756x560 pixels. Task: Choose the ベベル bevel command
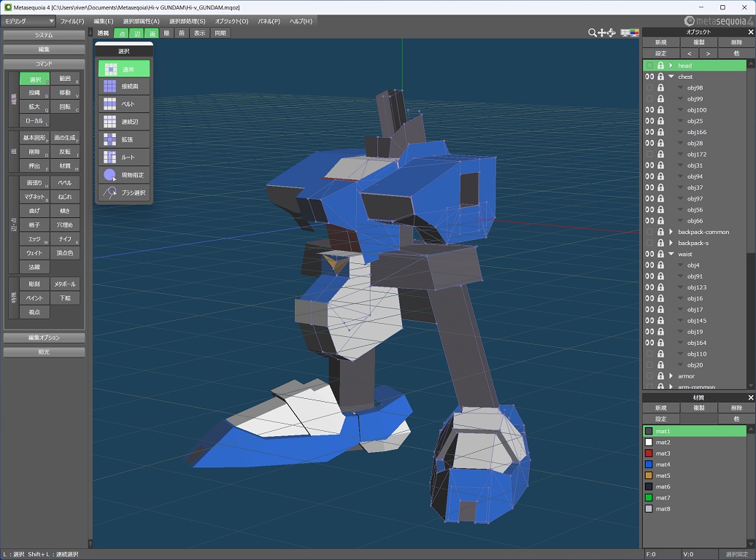click(65, 182)
